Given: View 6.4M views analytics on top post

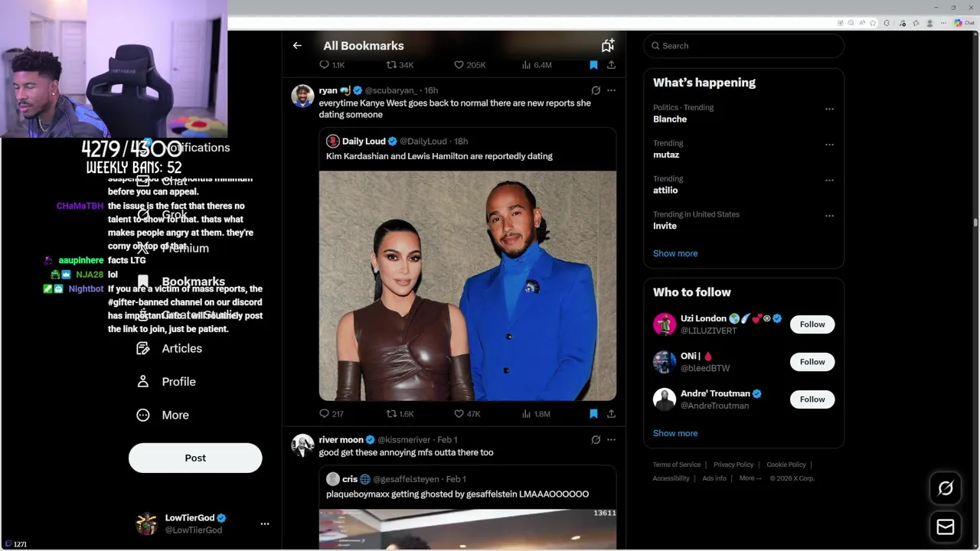Looking at the screenshot, I should [537, 65].
